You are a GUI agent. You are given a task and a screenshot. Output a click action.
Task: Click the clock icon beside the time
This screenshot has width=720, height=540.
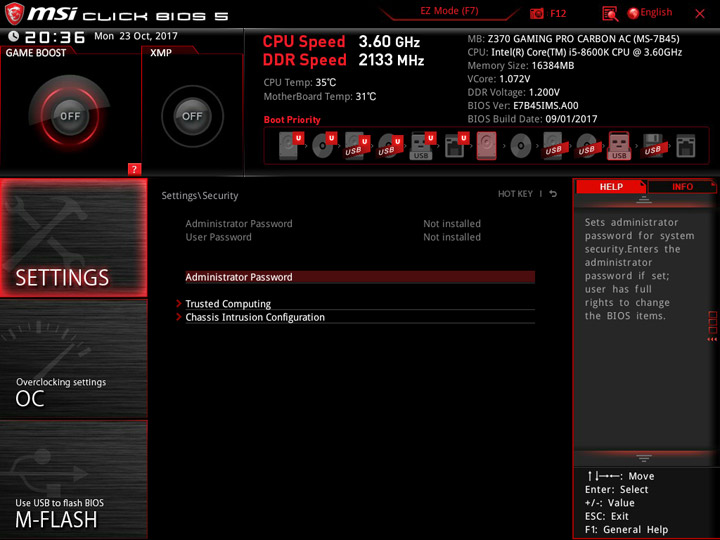point(14,36)
